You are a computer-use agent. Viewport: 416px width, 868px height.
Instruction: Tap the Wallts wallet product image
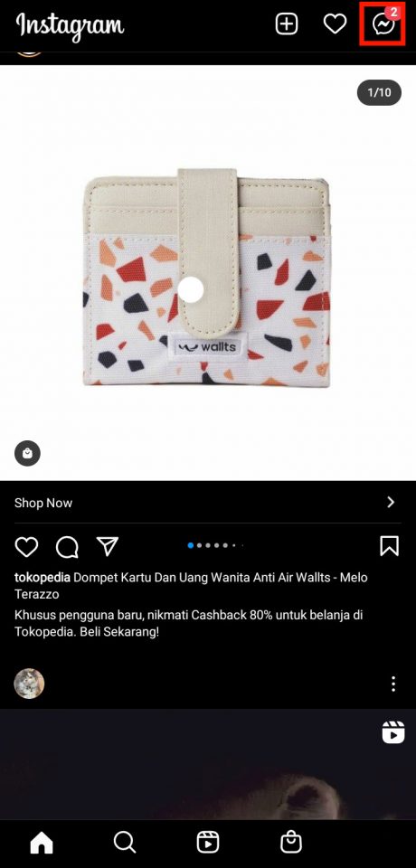(206, 277)
